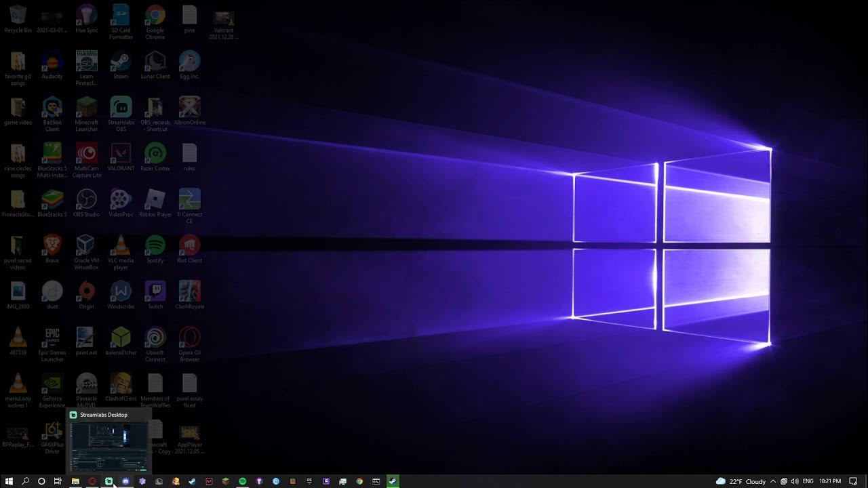Launch Lunar Client shortcut

click(155, 66)
